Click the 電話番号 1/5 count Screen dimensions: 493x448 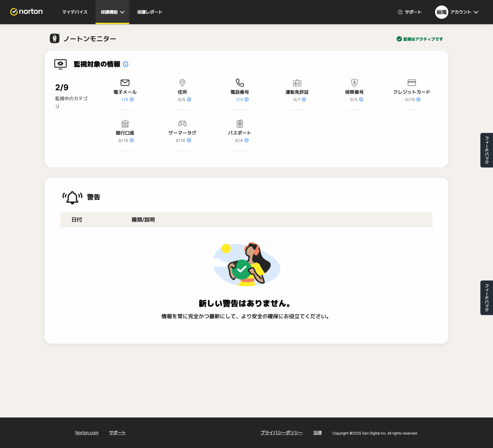tap(239, 100)
